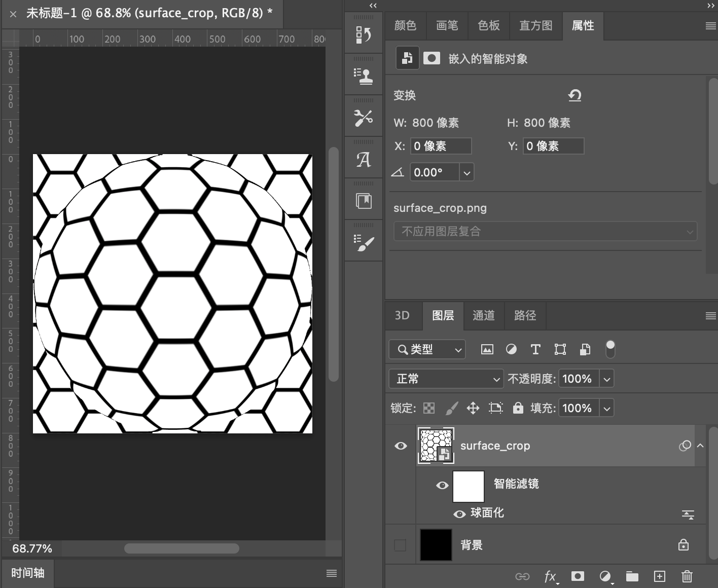Hide the 球面化 filter effect
Image resolution: width=718 pixels, height=588 pixels.
coord(459,514)
